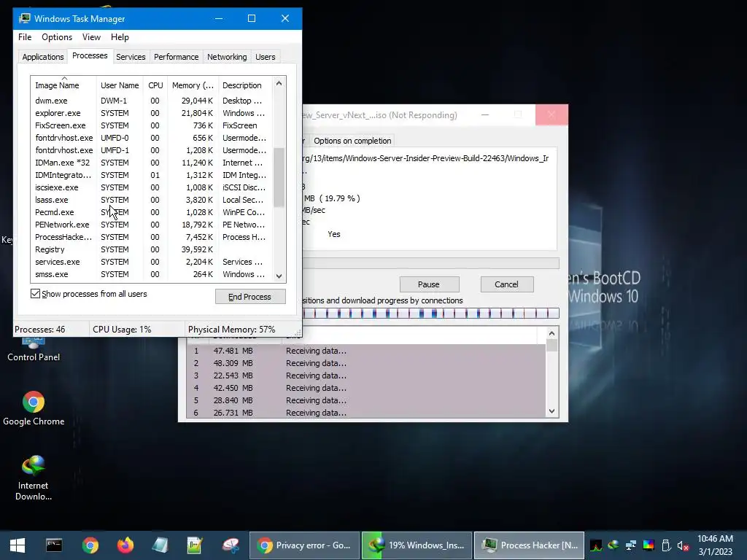Switch to the Process Hacker taskbar window
Viewport: 747px width, 560px height.
pyautogui.click(x=530, y=545)
